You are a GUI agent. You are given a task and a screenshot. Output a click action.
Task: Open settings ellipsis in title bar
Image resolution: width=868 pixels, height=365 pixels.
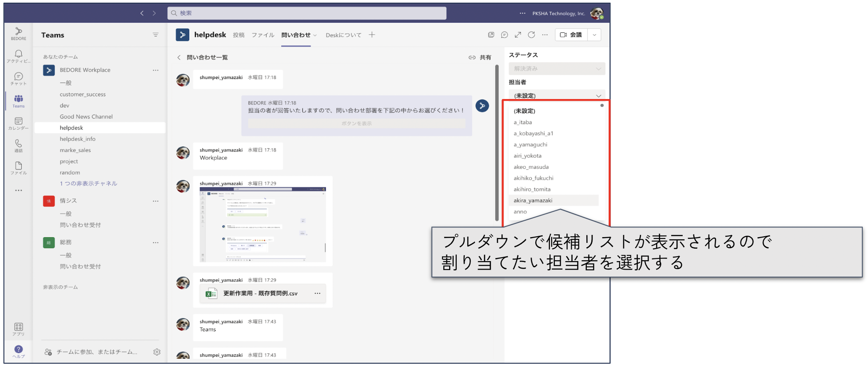coord(522,13)
